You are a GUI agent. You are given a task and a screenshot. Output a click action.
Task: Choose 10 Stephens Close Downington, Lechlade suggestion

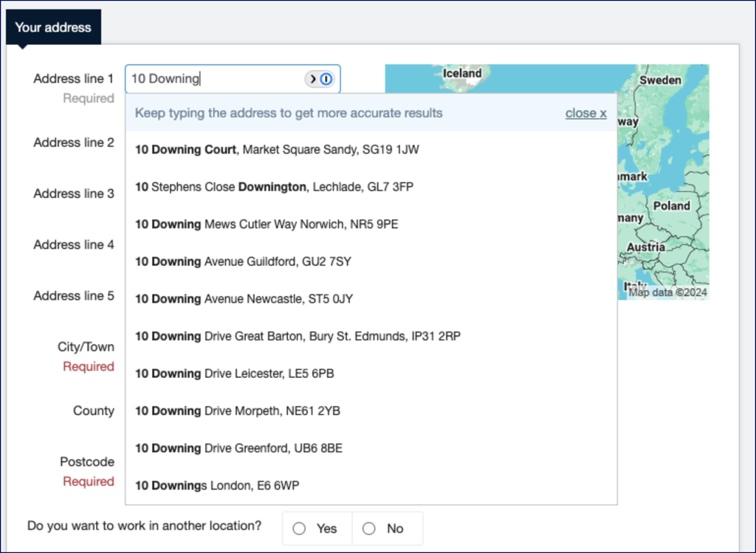(x=274, y=187)
